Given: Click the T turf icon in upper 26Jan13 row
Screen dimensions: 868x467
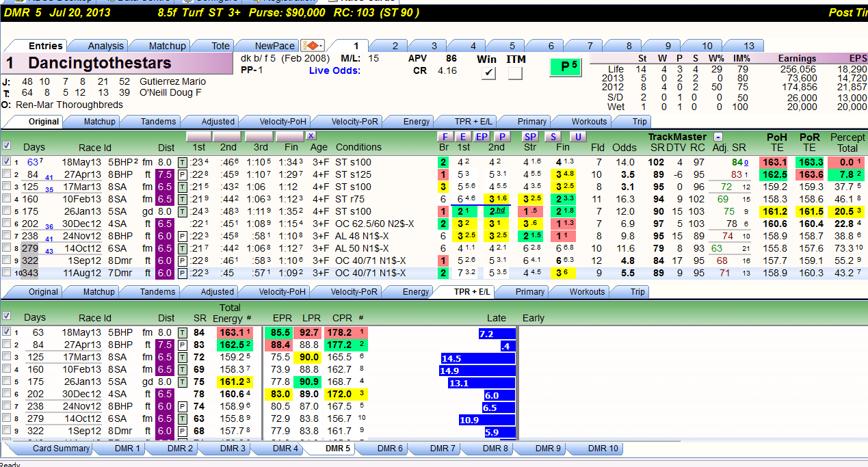Looking at the screenshot, I should click(x=182, y=211).
